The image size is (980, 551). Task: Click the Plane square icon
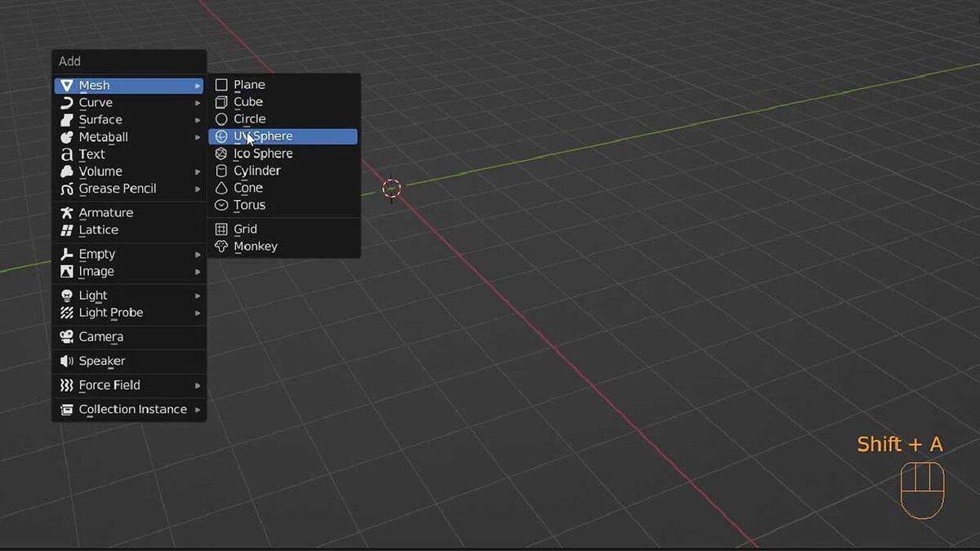point(221,85)
